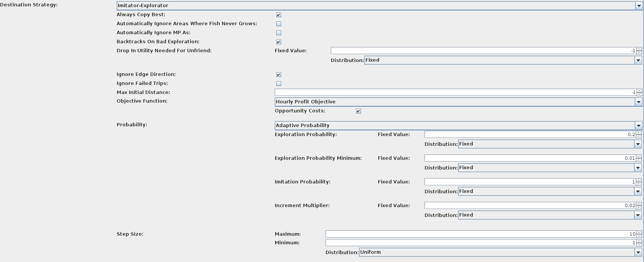Increment Drop In Utility Fixed Value spinner

[x=639, y=49]
